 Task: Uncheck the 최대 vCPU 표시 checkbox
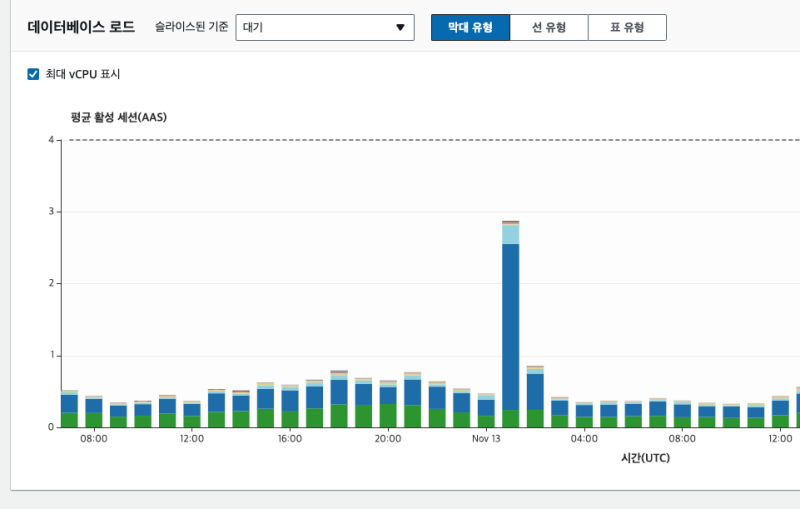(x=33, y=74)
